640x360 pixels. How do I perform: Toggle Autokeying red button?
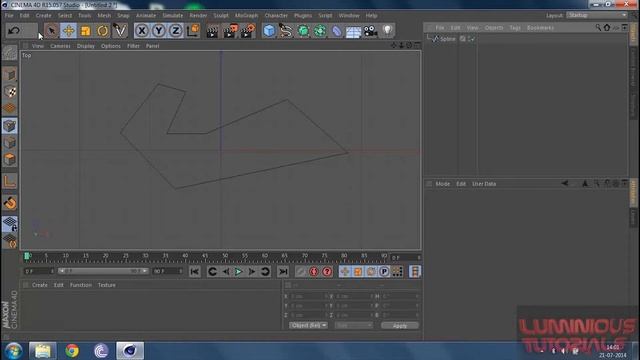tap(314, 272)
